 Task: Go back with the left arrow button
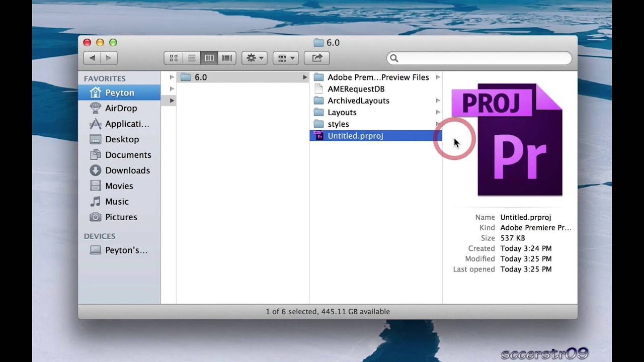tap(92, 58)
